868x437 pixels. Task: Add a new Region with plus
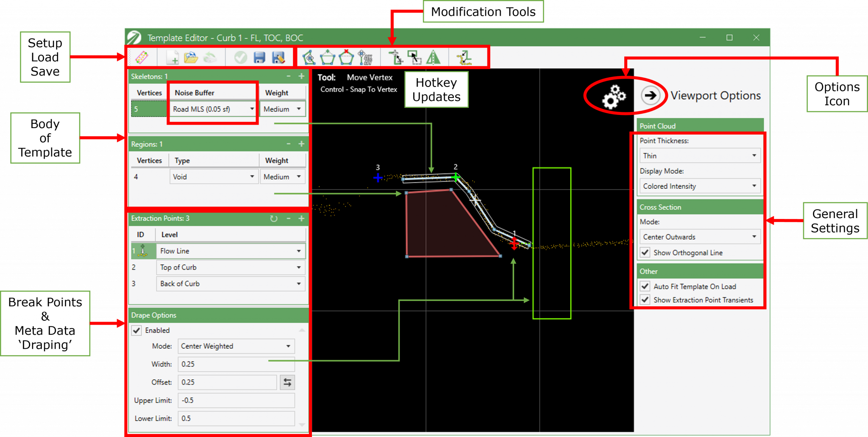[301, 144]
